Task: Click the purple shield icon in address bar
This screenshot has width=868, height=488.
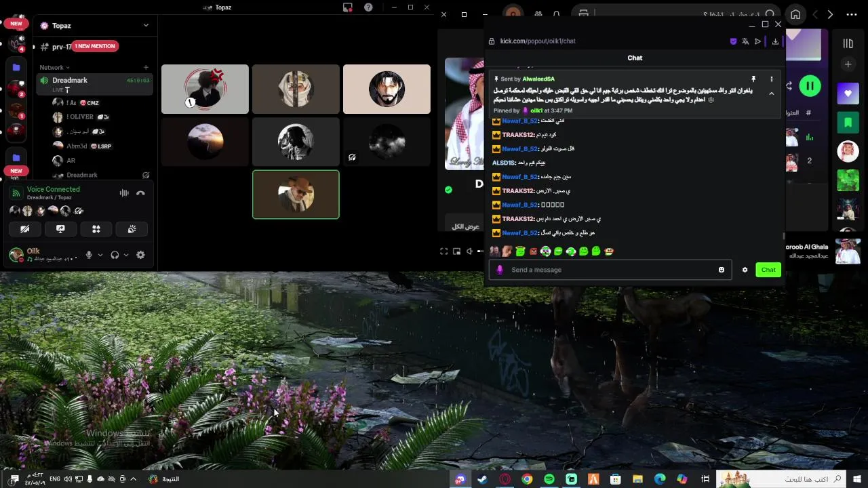Action: 733,41
